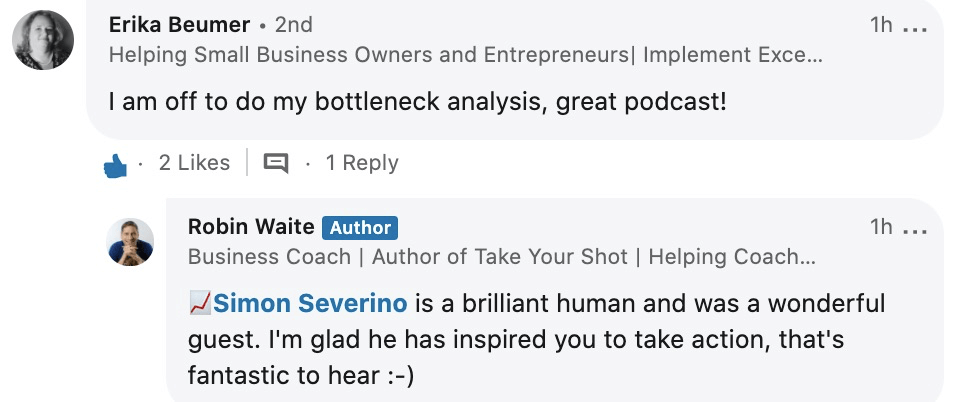Click the 1h timestamp on Robin's reply
Screen dimensions: 964x402
tap(880, 227)
